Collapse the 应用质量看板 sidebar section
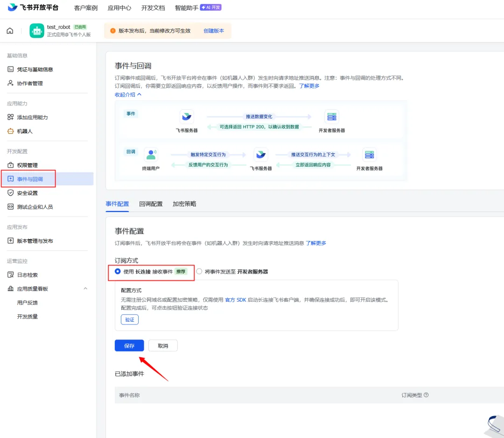Screen dimensions: 504x438 [x=85, y=289]
